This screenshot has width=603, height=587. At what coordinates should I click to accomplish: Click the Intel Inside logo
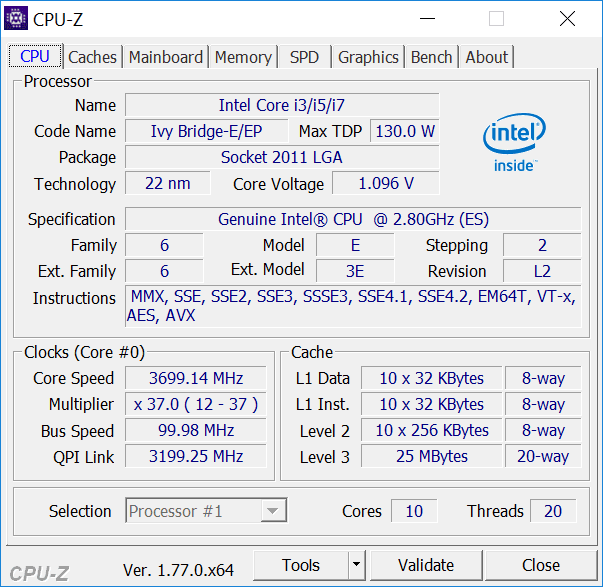pos(514,144)
